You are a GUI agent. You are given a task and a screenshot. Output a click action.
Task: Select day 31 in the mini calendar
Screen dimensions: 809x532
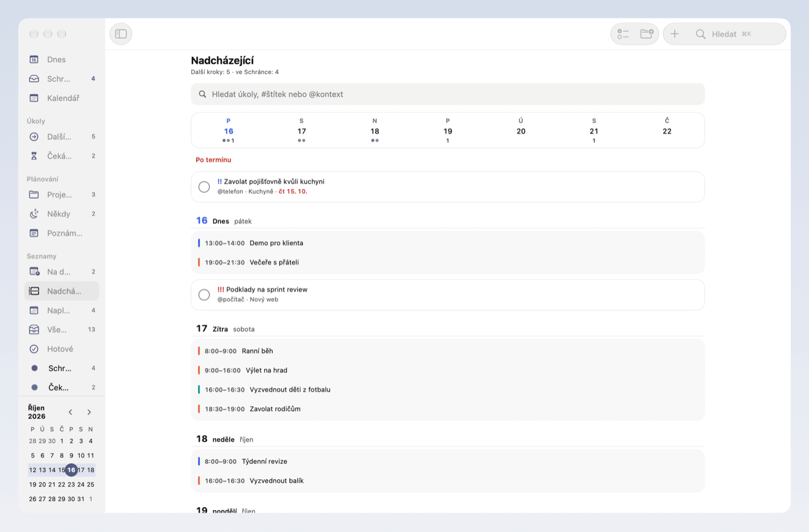81,499
